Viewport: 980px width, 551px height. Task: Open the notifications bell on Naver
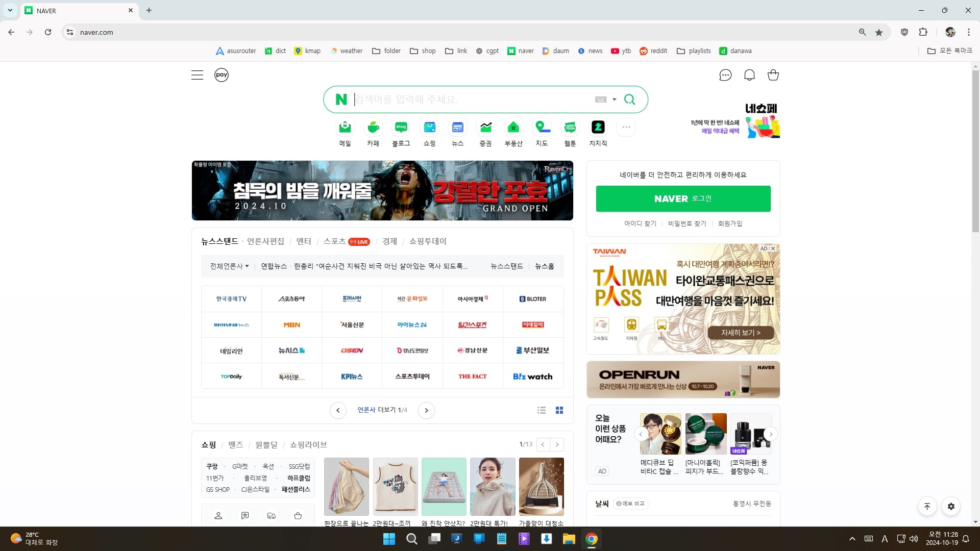click(749, 75)
